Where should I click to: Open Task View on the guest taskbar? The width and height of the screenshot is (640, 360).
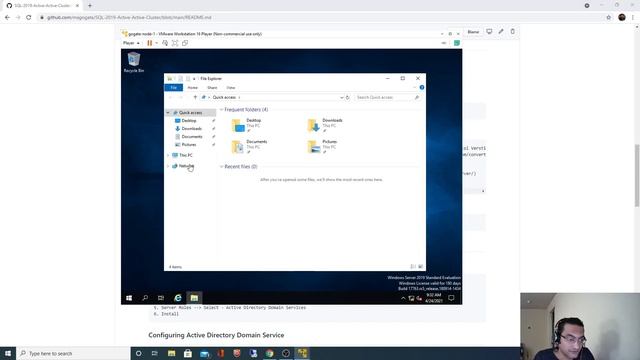pyautogui.click(x=161, y=298)
